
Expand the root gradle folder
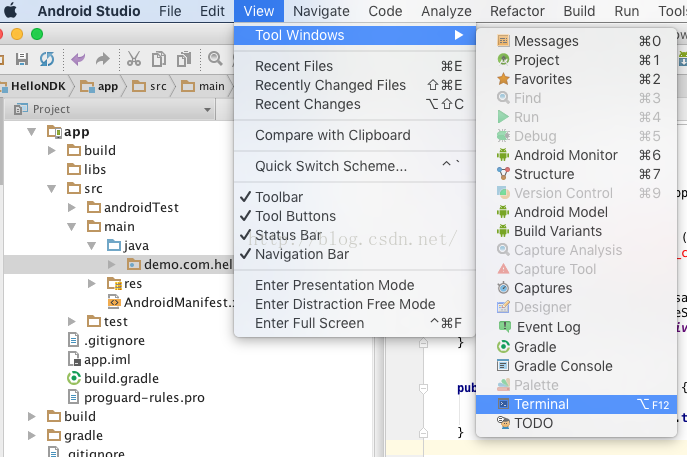tap(32, 436)
